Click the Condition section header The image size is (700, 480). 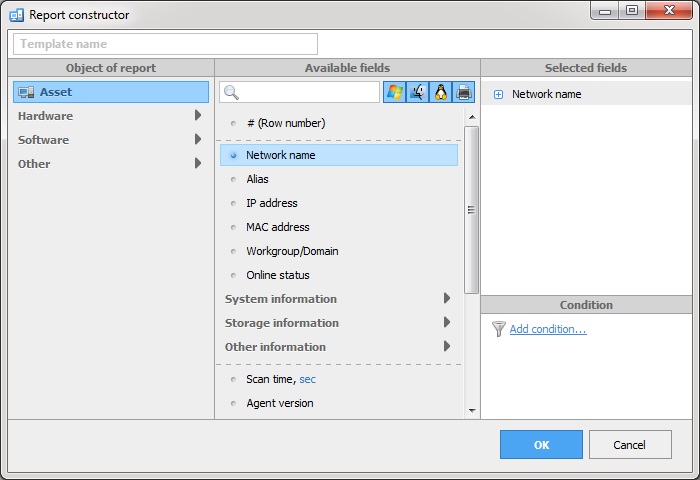point(586,305)
